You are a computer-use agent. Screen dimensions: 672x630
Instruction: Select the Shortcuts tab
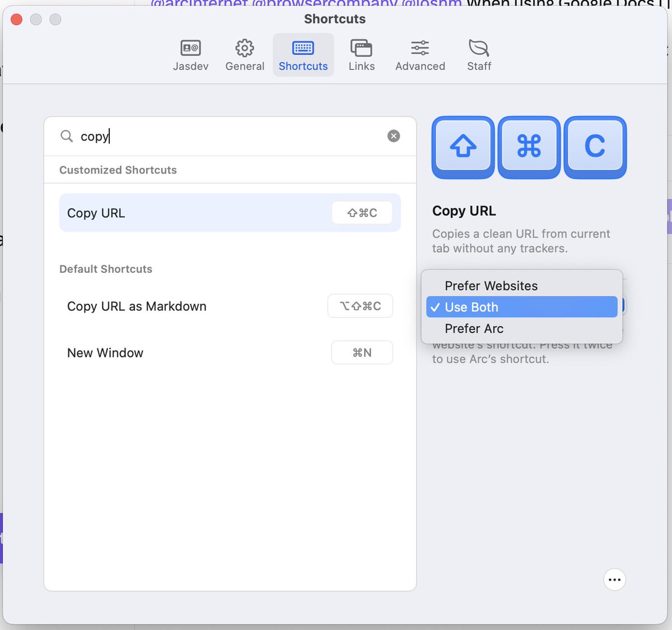click(303, 55)
